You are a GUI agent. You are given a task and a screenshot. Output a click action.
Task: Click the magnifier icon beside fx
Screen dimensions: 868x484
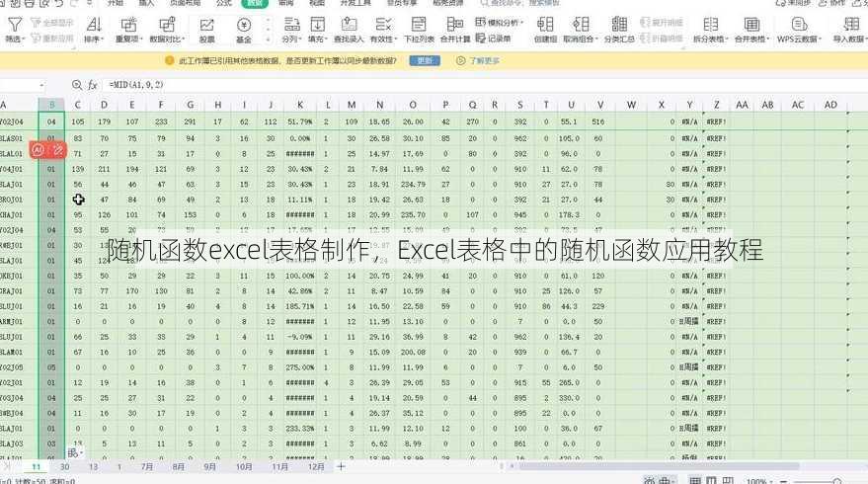pos(77,85)
